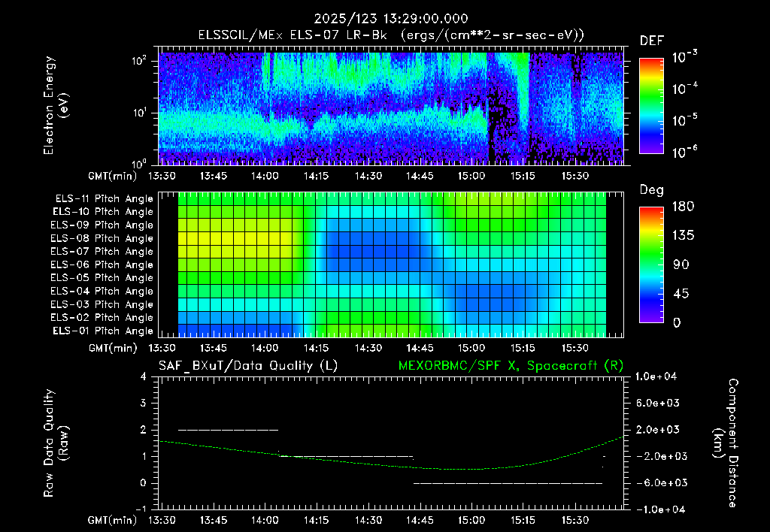Select the ELS-08 Pitch Angle row label
The width and height of the screenshot is (770, 532).
coord(102,238)
